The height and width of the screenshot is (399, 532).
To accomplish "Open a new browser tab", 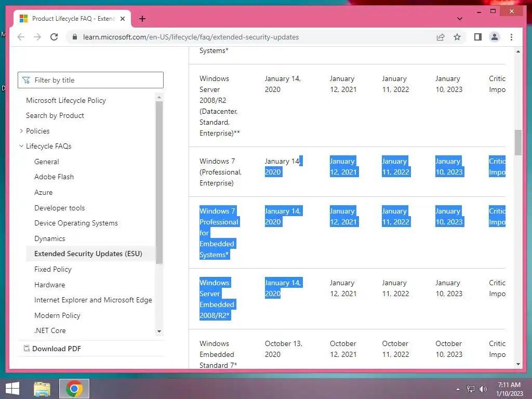I will (142, 19).
